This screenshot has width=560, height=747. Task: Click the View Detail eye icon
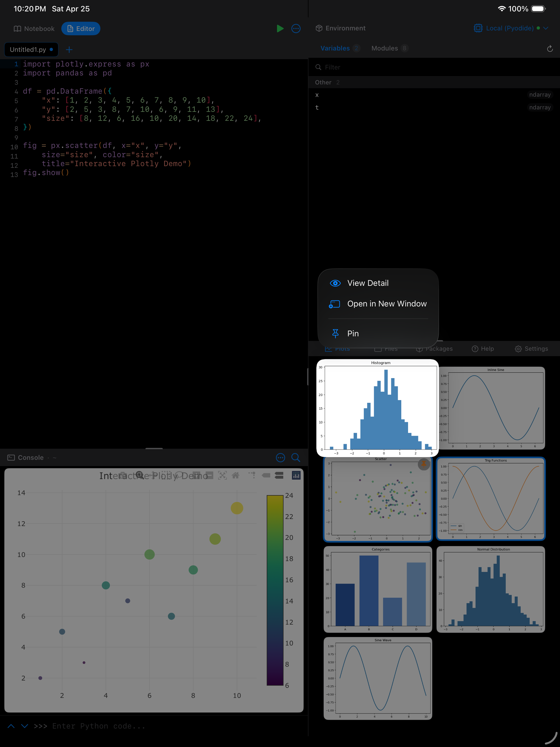tap(335, 283)
